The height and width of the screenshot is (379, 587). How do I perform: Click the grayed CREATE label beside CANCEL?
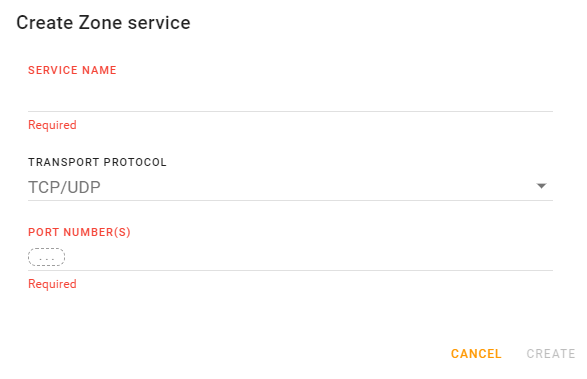click(x=551, y=354)
